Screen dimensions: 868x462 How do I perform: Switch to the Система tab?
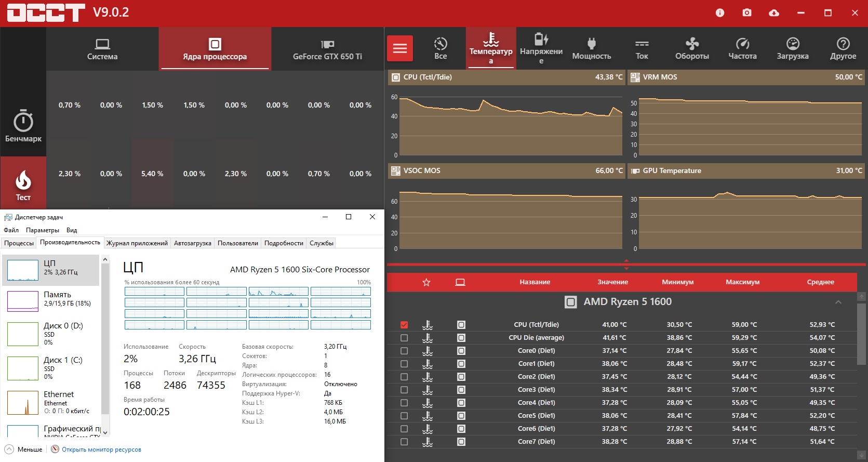click(102, 49)
